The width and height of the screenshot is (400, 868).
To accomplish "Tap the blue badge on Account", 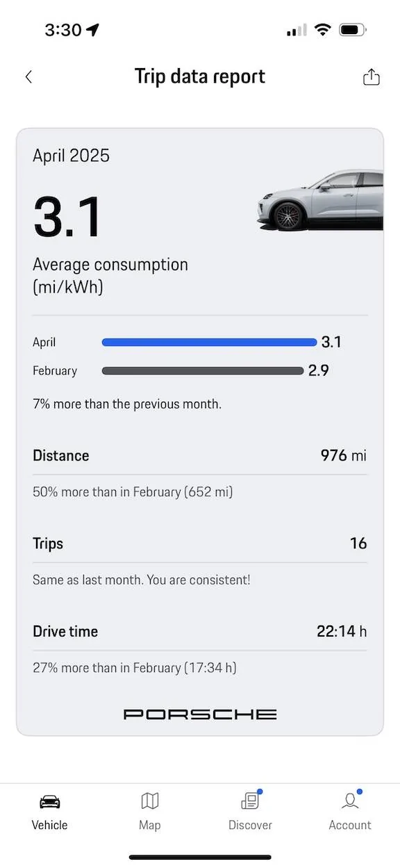I will point(360,790).
